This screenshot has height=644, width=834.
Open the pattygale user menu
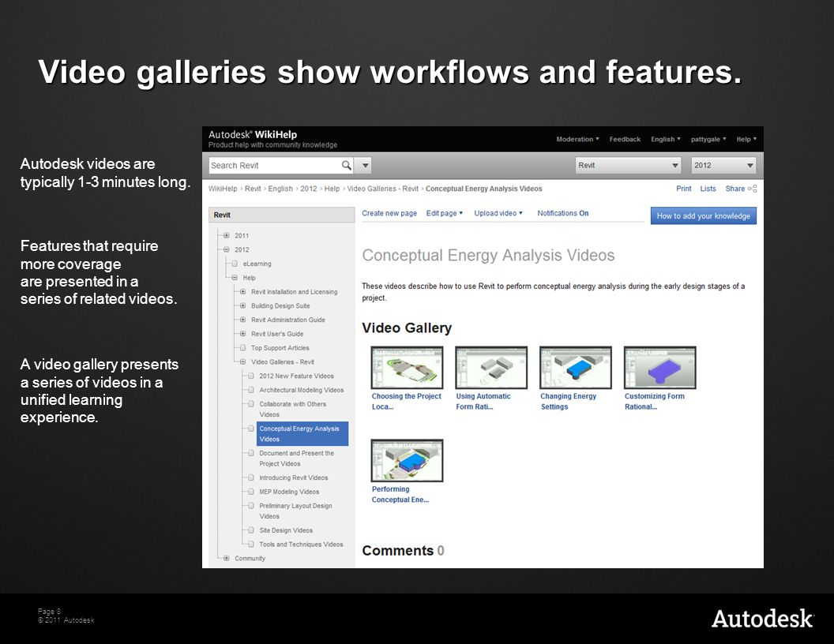pyautogui.click(x=708, y=139)
